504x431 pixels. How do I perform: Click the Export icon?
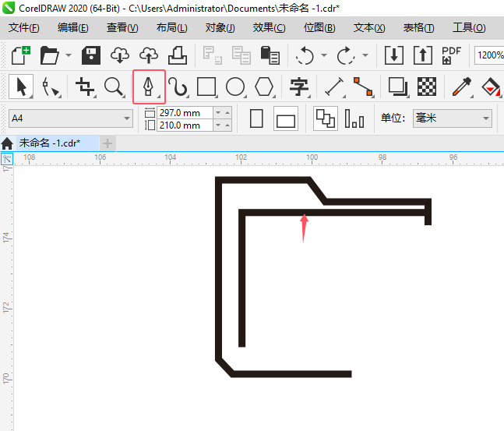pyautogui.click(x=423, y=55)
